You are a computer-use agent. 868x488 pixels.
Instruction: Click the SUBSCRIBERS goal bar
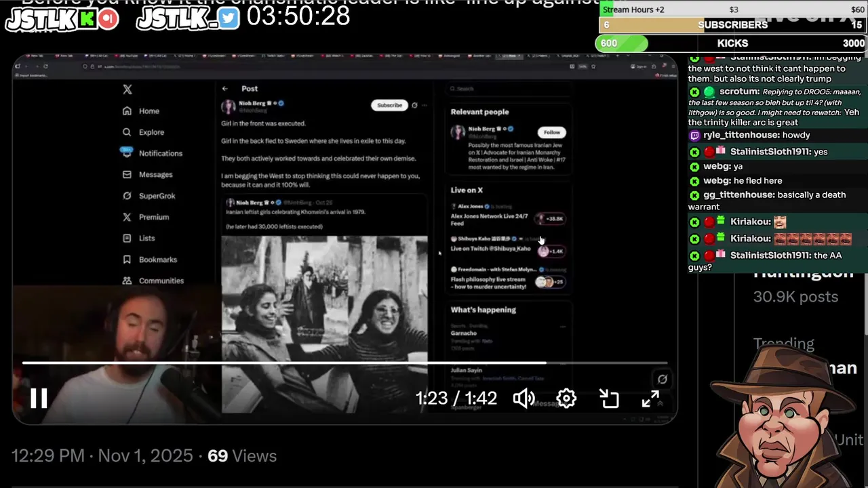(x=732, y=25)
